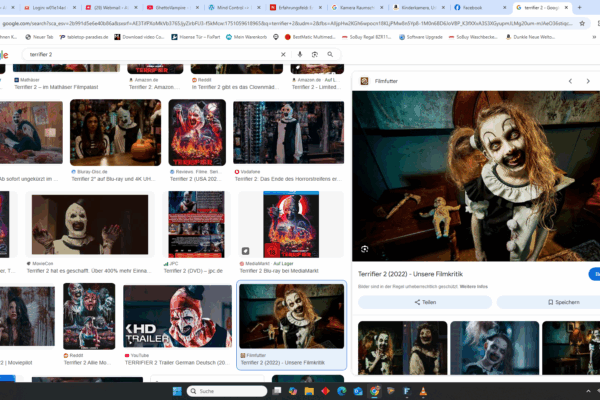Show hidden system tray icons
Image resolution: width=600 pixels, height=400 pixels.
coord(588,391)
